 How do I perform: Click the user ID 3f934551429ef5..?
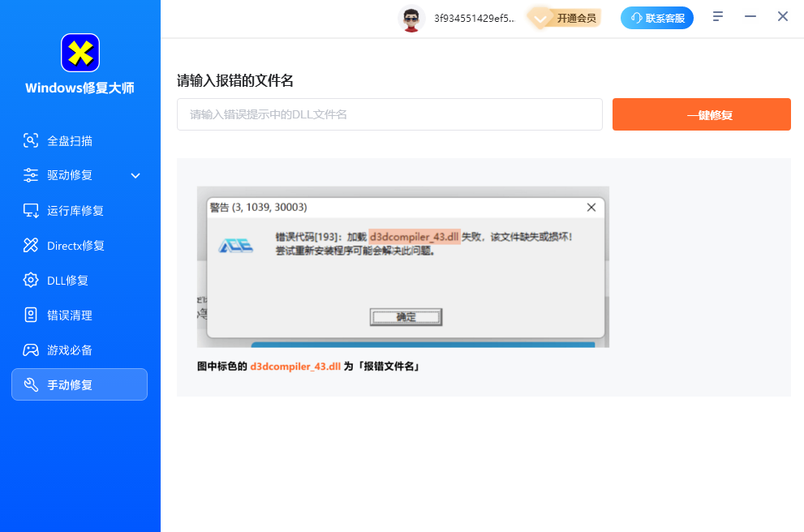point(475,19)
